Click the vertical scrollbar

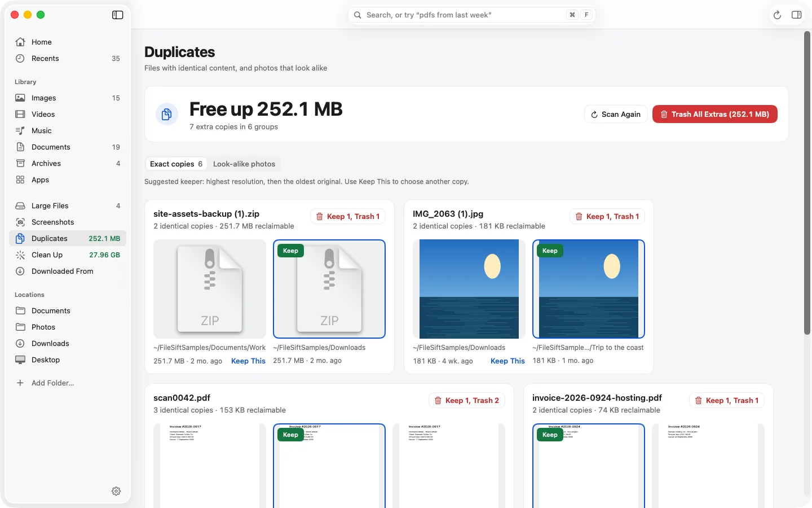[x=807, y=182]
